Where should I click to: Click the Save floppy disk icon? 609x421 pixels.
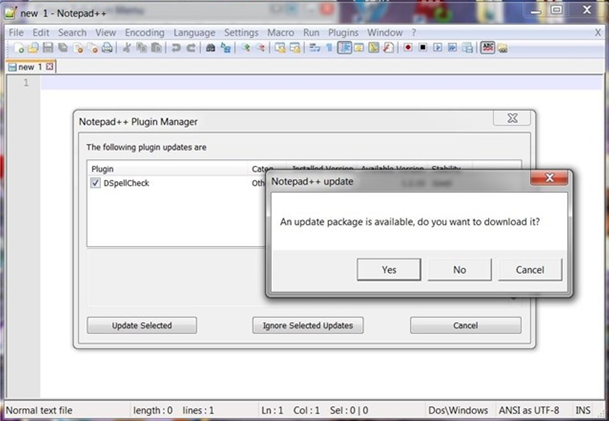click(x=48, y=48)
